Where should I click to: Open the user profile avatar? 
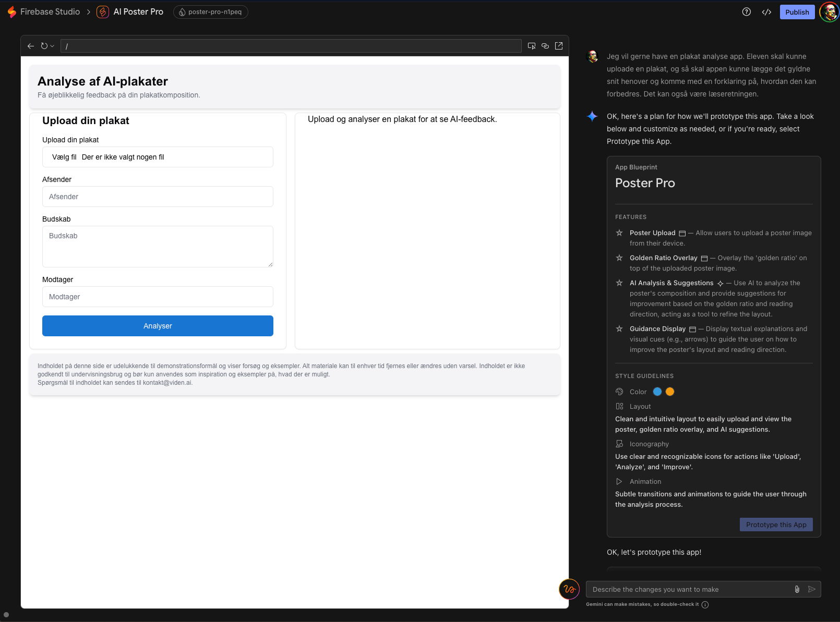829,11
